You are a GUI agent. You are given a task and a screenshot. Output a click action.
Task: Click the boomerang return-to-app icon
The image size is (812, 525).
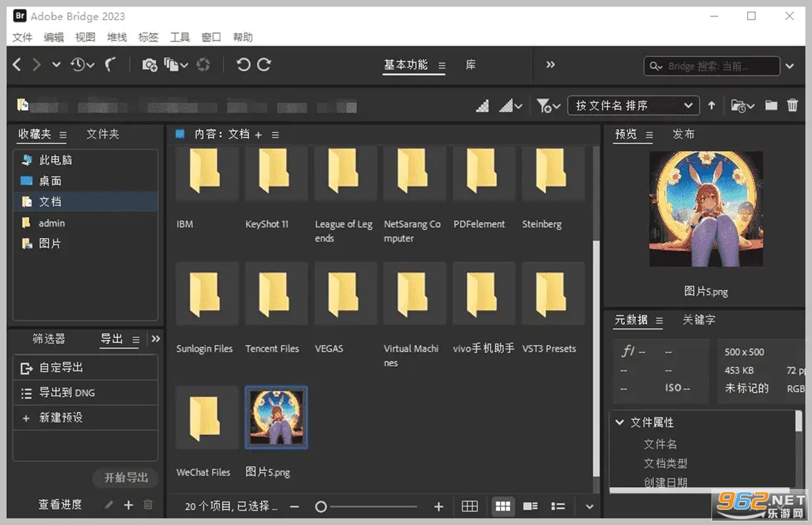pos(111,65)
